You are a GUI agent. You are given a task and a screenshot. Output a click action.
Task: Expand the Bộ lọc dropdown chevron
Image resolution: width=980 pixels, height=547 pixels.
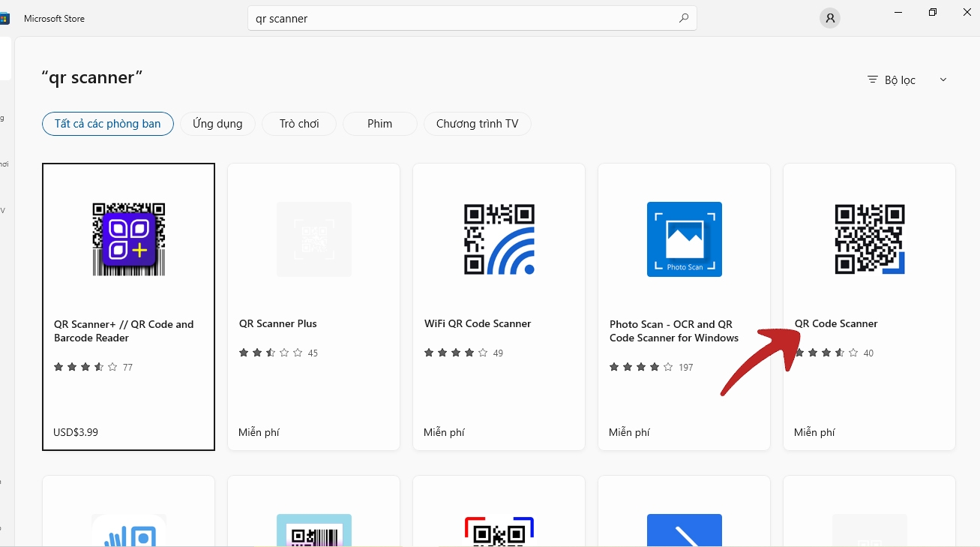click(x=943, y=79)
